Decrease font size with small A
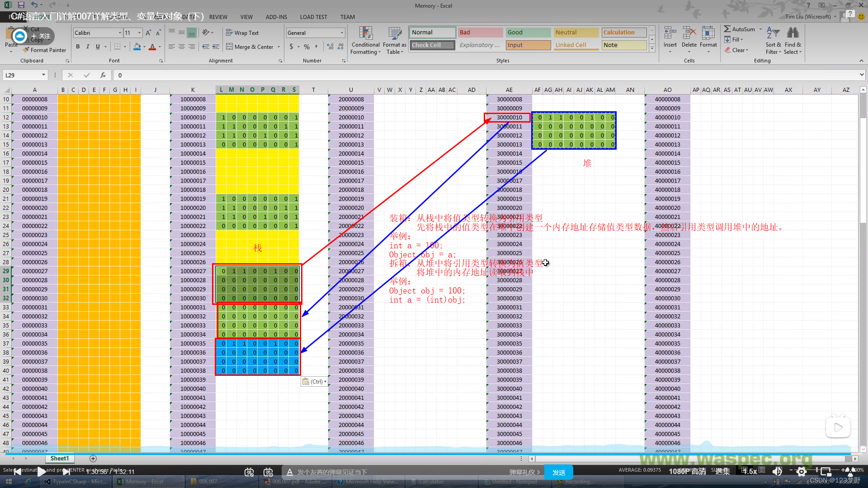 pos(158,33)
